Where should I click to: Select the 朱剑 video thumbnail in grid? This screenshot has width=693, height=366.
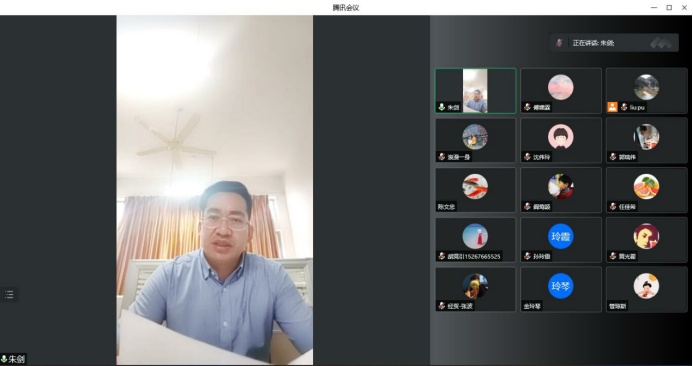click(475, 91)
